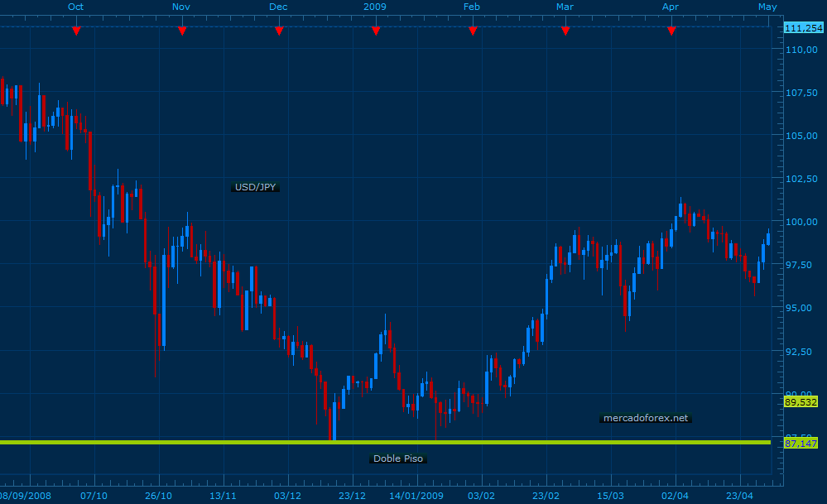
Task: Select the 23/12 date label
Action: click(x=352, y=496)
